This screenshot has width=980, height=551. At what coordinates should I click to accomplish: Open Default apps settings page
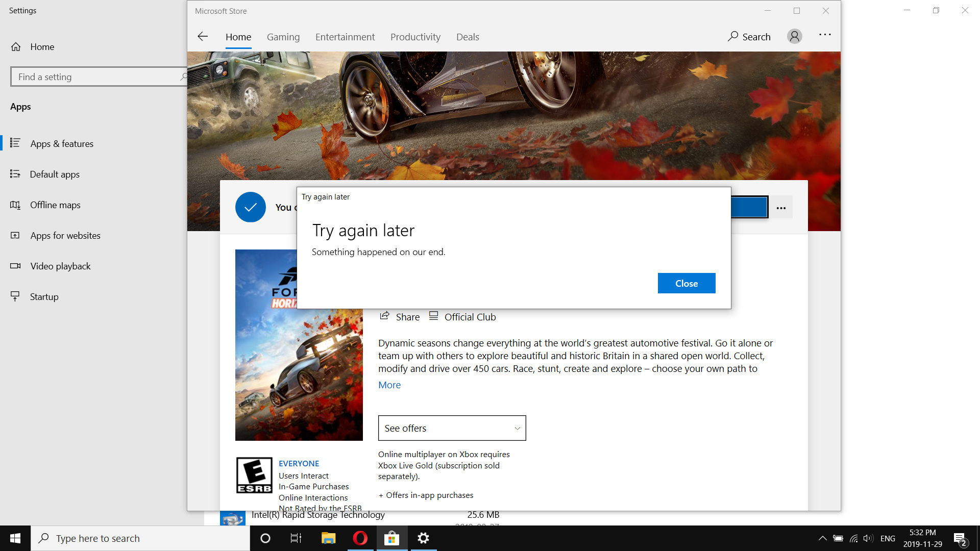coord(55,174)
